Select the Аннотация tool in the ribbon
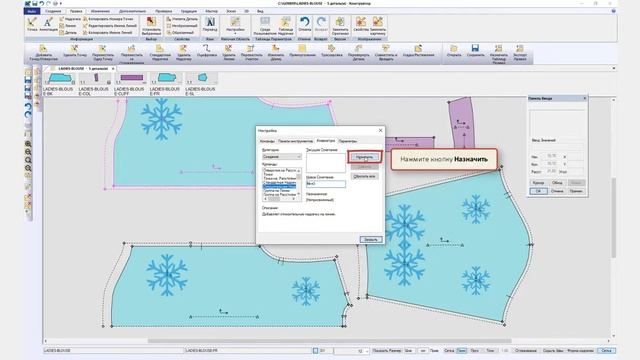 click(48, 24)
